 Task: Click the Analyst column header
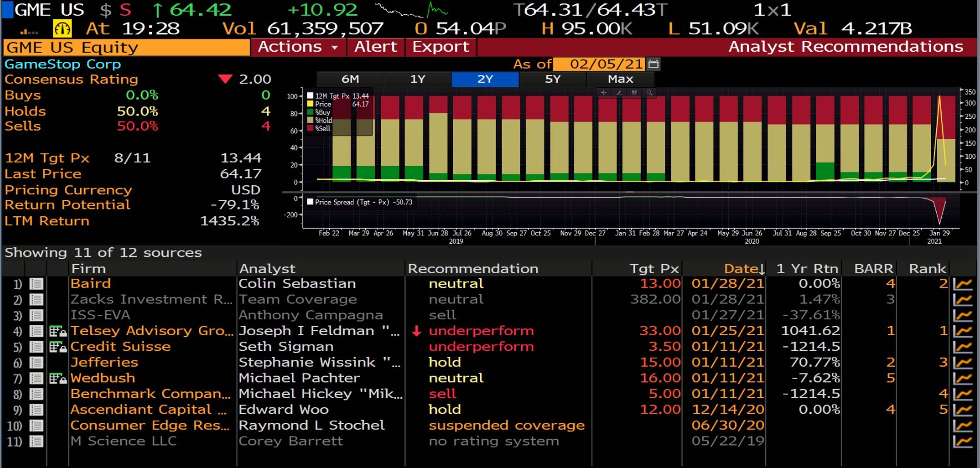[267, 269]
